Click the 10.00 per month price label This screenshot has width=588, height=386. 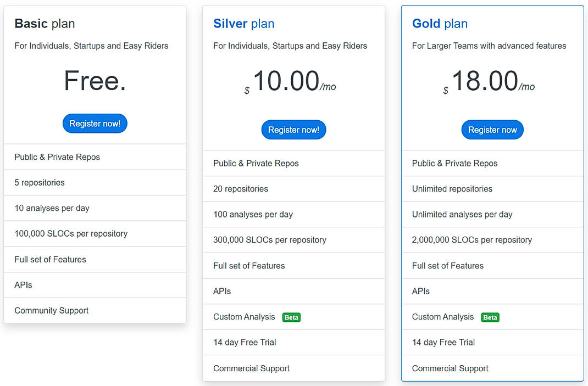coord(293,82)
